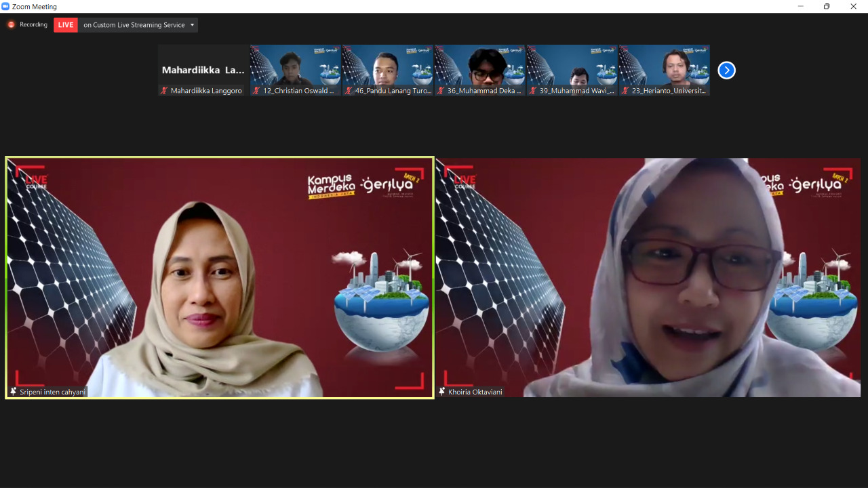The width and height of the screenshot is (868, 488).
Task: Restore down the Zoom Meeting window
Action: (x=826, y=6)
